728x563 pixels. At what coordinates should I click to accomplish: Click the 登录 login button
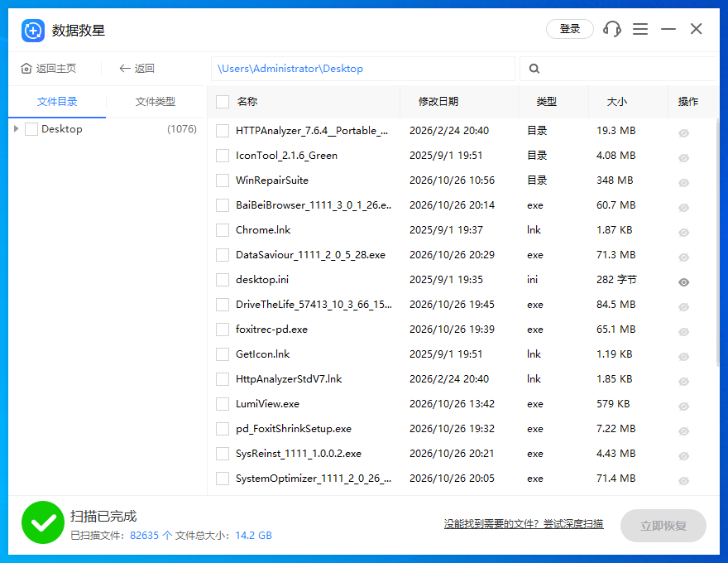(570, 29)
